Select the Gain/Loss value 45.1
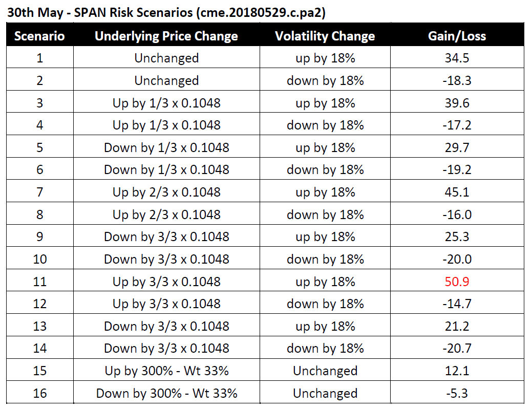532x409 pixels. (x=457, y=192)
